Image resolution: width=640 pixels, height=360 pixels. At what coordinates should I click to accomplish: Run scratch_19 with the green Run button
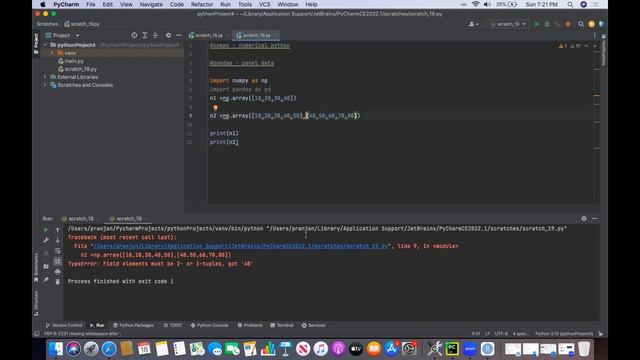click(x=537, y=24)
